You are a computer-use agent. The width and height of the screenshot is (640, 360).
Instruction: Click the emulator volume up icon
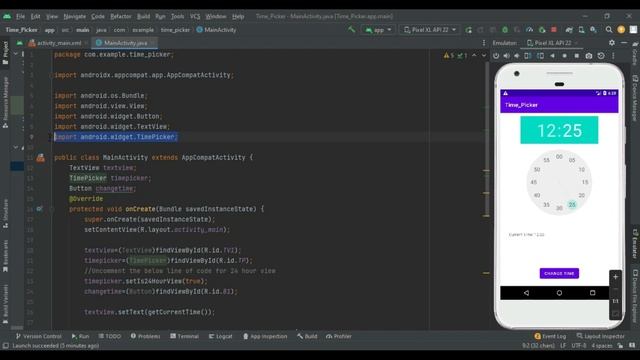[507, 56]
